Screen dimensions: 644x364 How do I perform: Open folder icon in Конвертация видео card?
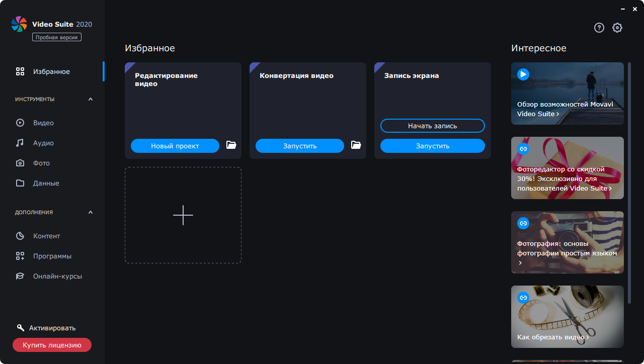(356, 145)
